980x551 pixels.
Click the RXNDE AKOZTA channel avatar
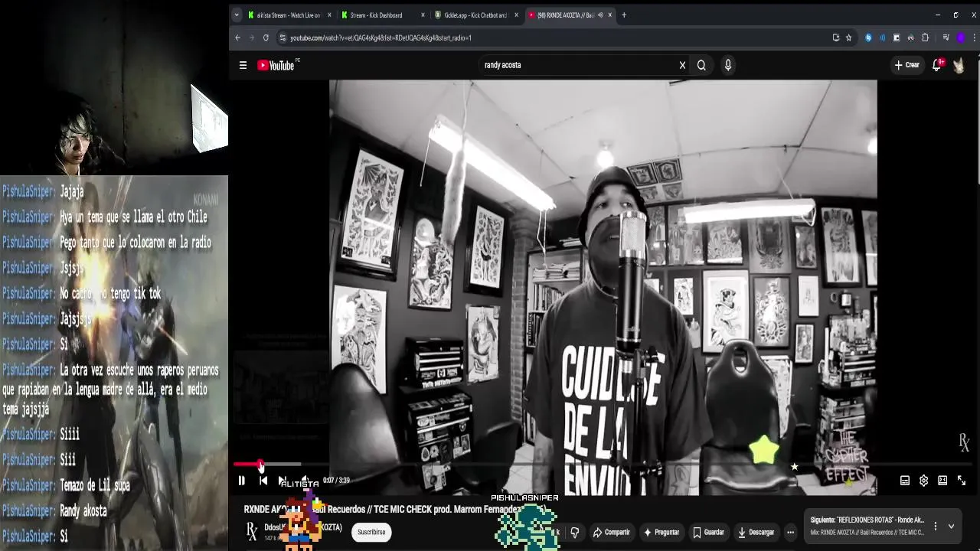click(251, 531)
